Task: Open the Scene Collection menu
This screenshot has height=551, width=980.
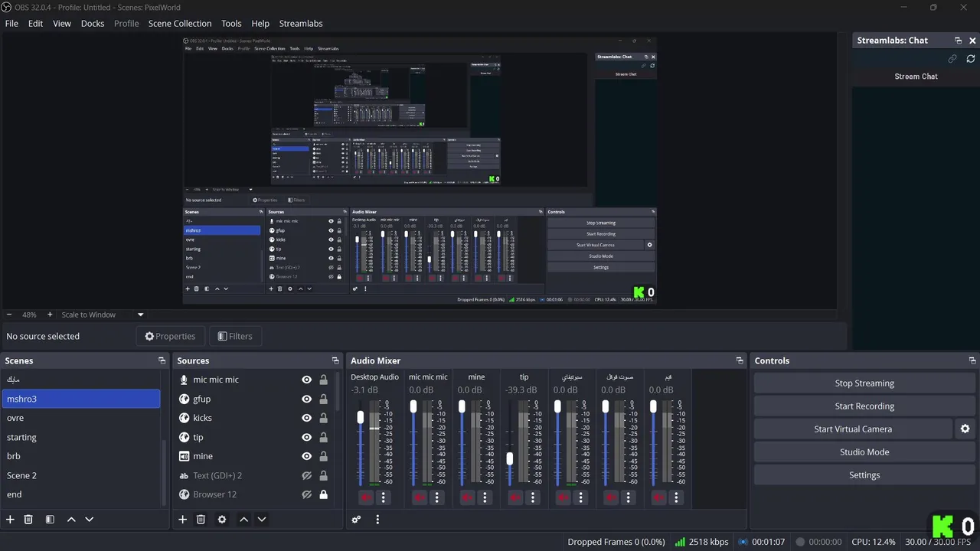Action: coord(180,23)
